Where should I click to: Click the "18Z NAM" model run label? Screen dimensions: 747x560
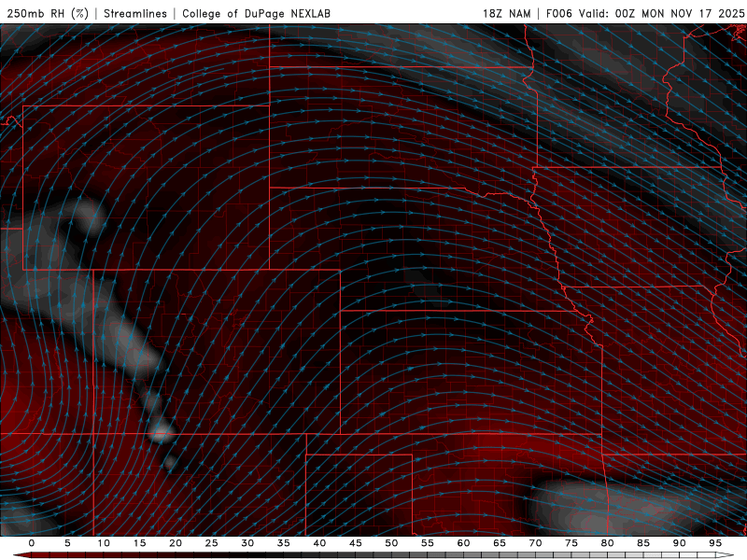coord(507,13)
